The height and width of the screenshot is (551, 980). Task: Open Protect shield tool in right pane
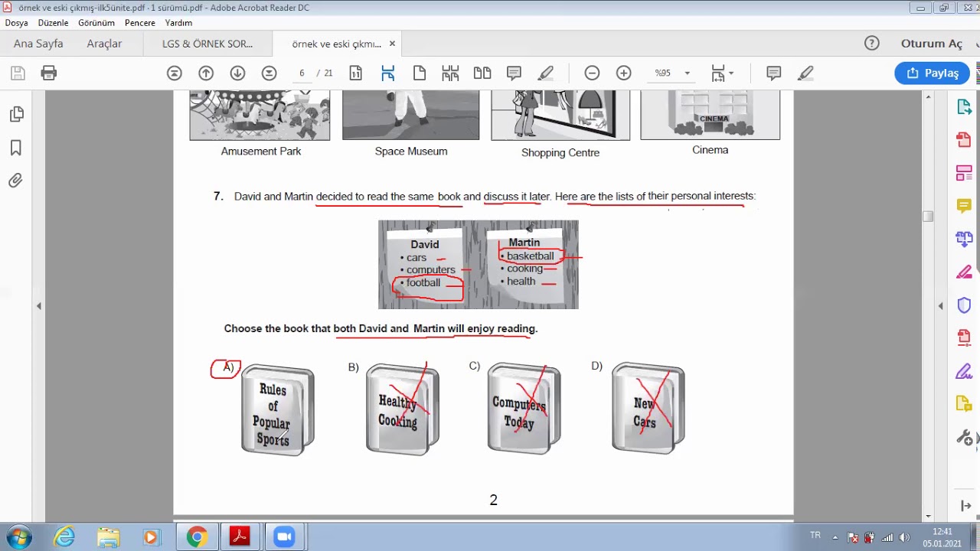tap(964, 305)
